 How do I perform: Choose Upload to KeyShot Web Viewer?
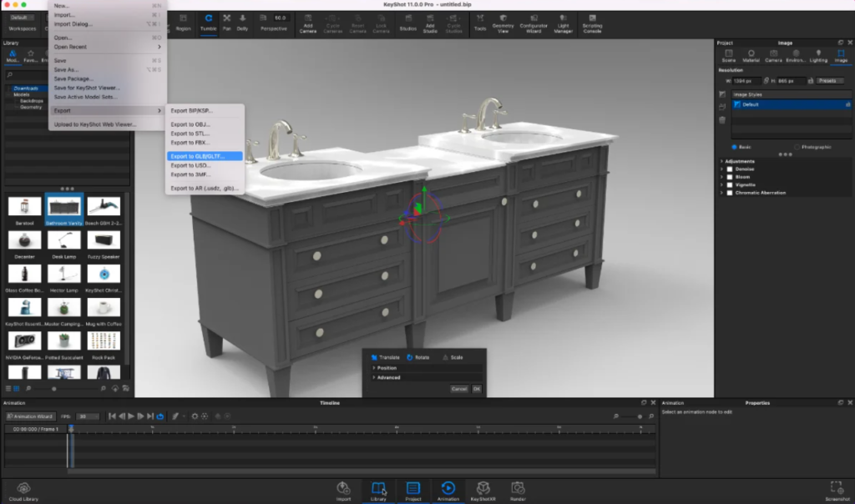[108, 125]
